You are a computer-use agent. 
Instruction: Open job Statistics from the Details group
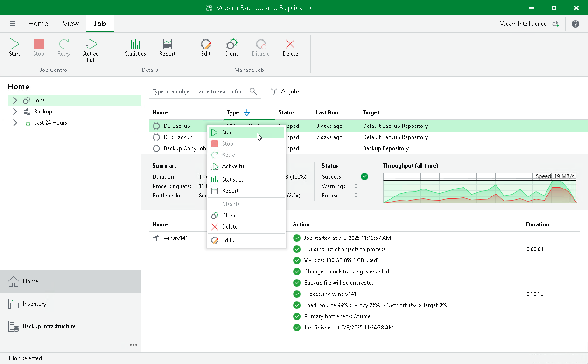135,47
